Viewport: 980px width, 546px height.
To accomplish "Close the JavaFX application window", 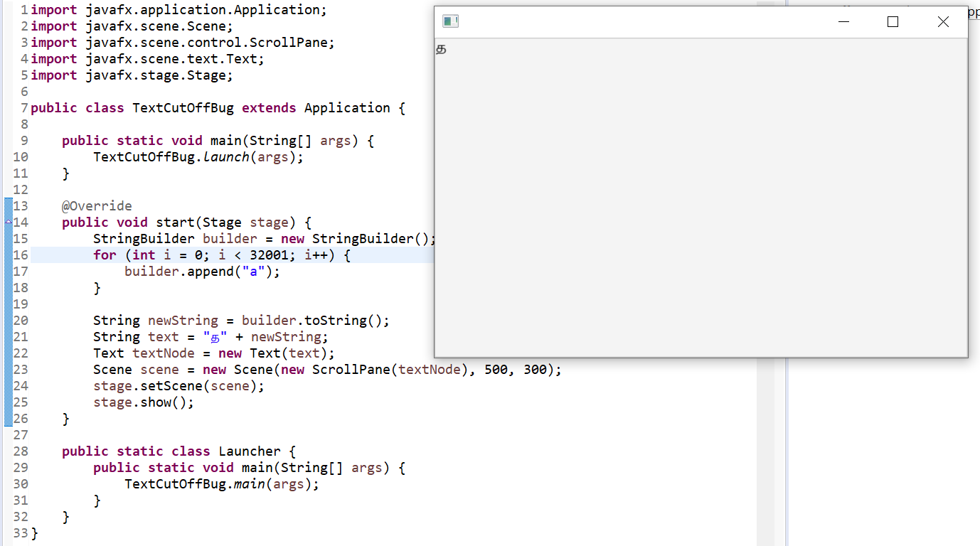I will 943,22.
